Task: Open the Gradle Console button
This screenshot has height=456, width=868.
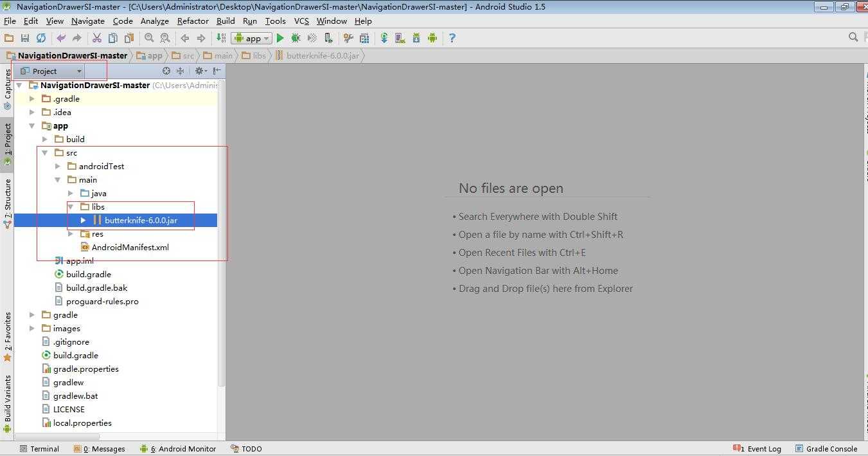Action: coord(826,448)
